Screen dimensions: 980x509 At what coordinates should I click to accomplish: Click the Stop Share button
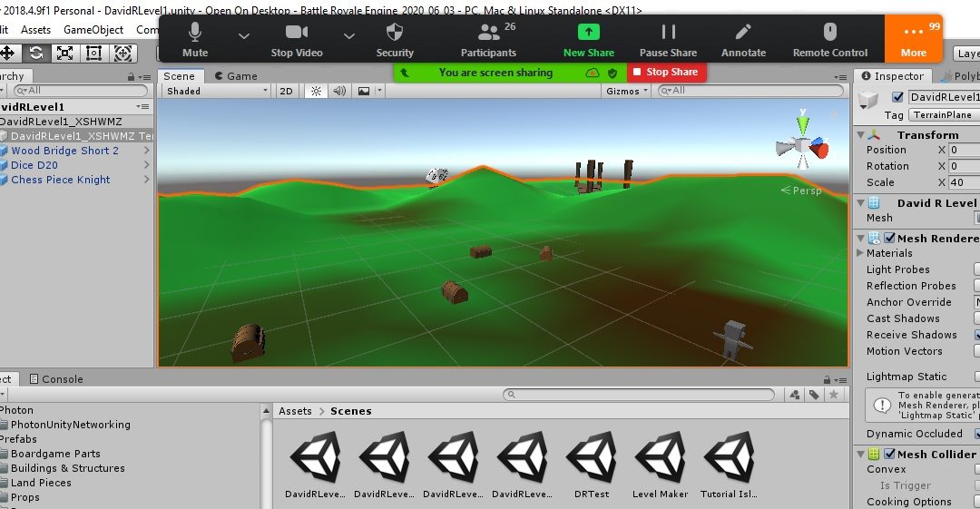pyautogui.click(x=666, y=73)
